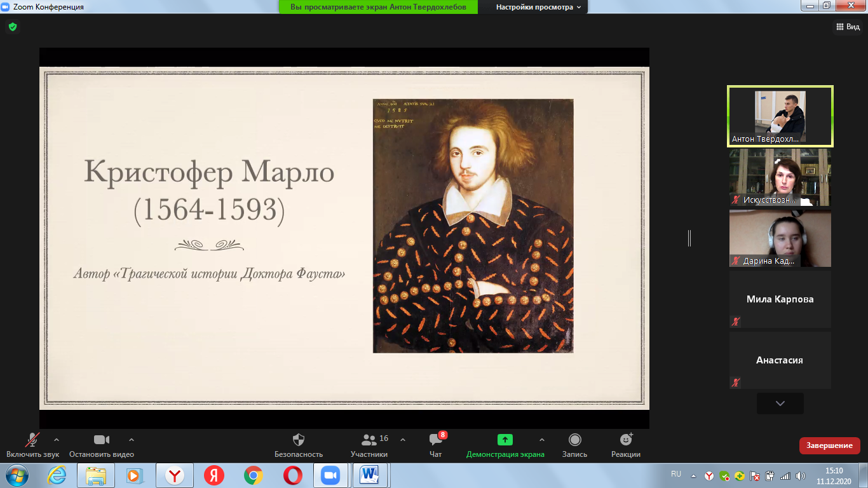
Task: Click the red Завершение end meeting button
Action: [x=829, y=445]
